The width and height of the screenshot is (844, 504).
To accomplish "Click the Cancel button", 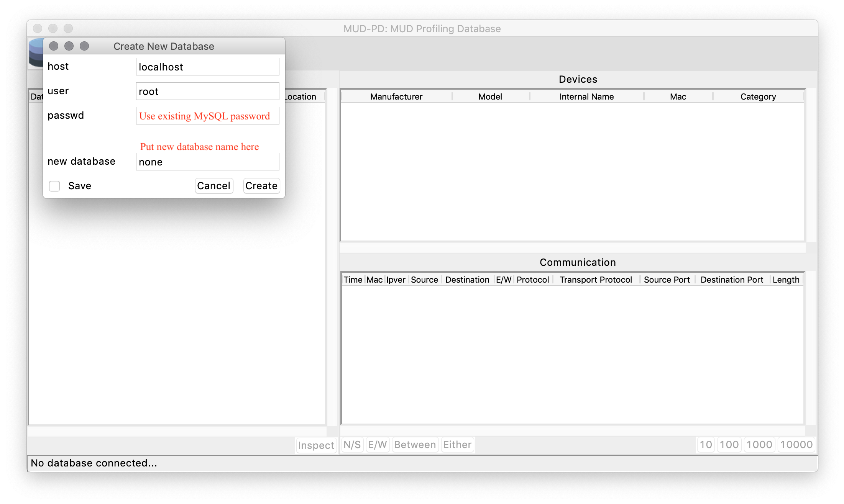I will (213, 186).
